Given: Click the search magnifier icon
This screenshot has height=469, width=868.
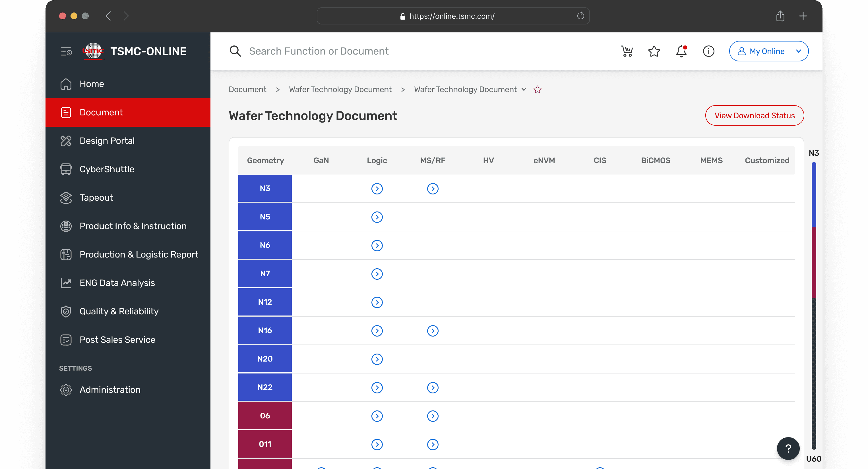Looking at the screenshot, I should tap(235, 51).
